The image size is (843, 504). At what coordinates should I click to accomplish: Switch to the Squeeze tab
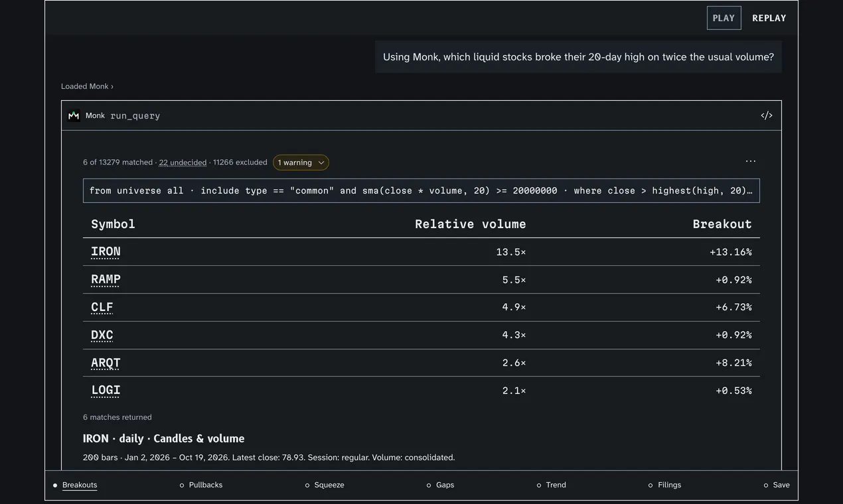(x=325, y=485)
